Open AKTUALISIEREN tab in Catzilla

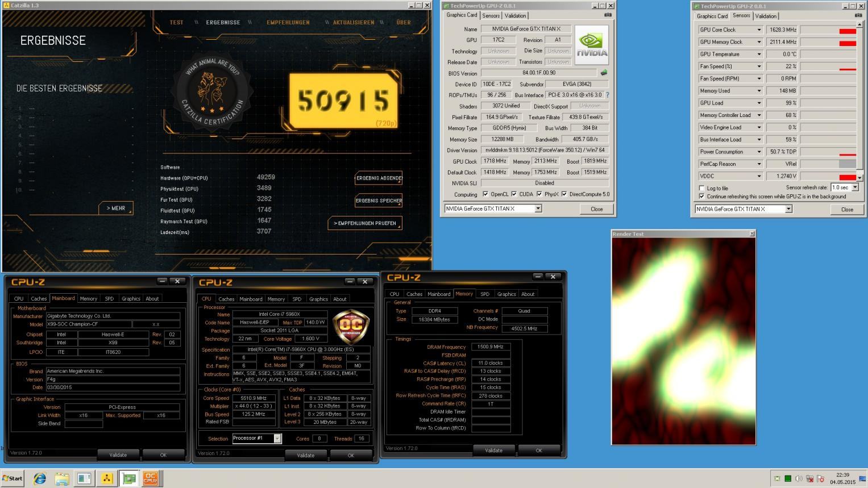tap(354, 23)
